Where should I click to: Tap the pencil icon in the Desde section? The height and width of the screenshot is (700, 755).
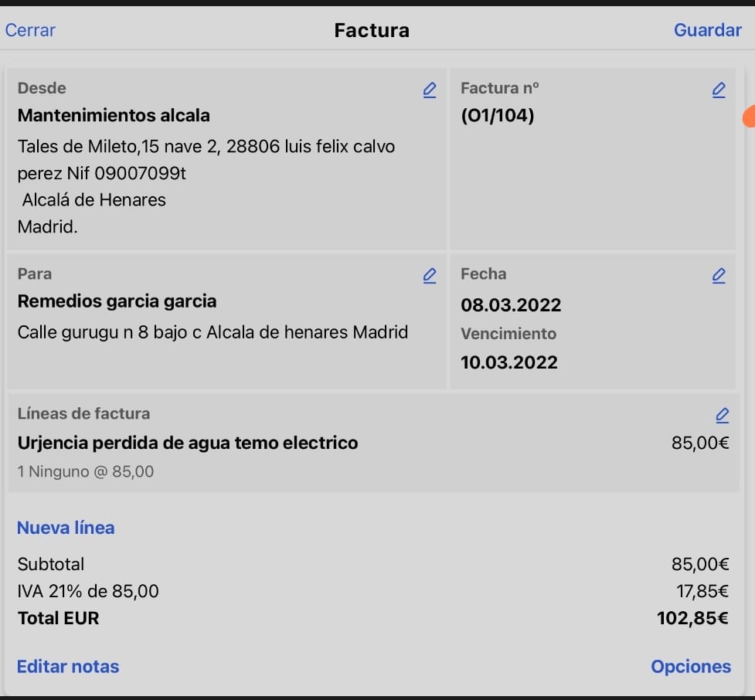coord(430,90)
